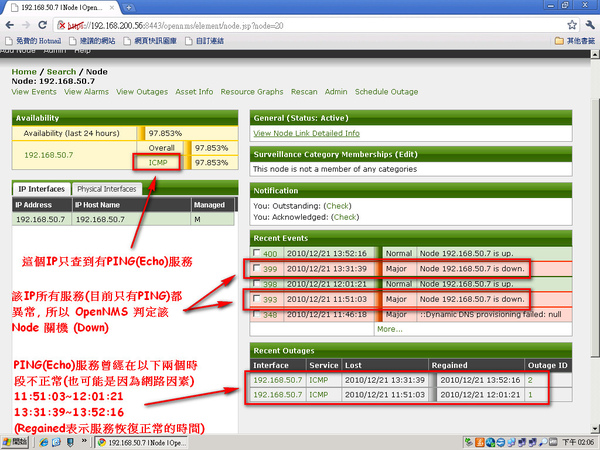Tick checkbox for event 393

pyautogui.click(x=256, y=298)
